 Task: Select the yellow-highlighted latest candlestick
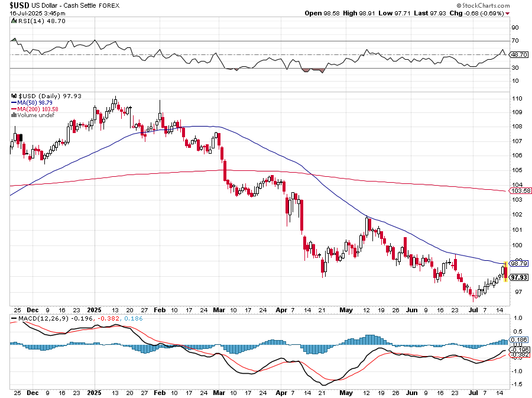point(505,271)
